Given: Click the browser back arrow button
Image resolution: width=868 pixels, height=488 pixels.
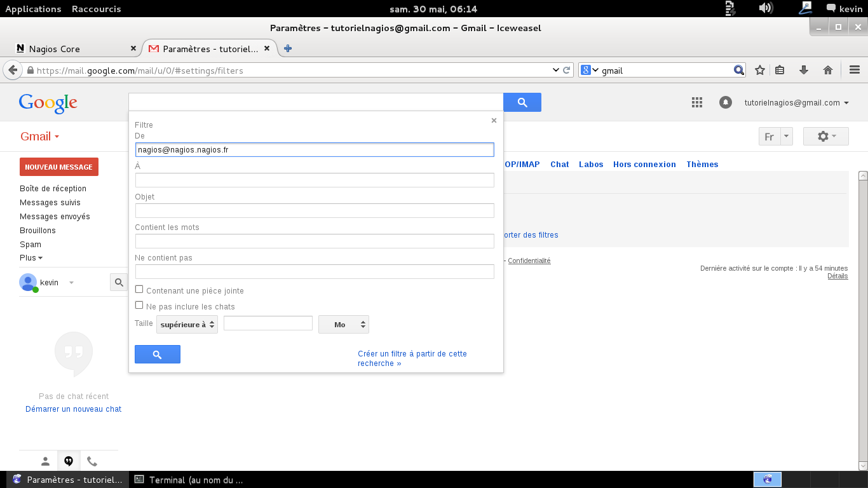Looking at the screenshot, I should (x=12, y=70).
